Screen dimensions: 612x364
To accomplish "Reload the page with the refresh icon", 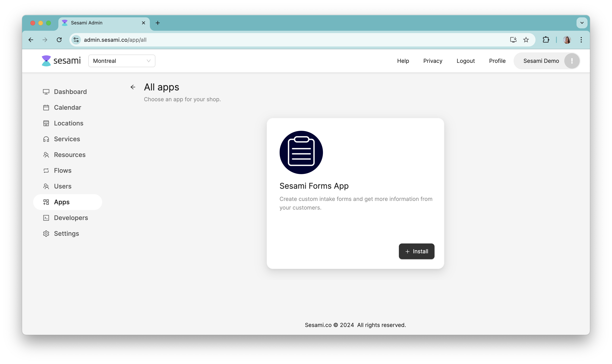I will pyautogui.click(x=59, y=40).
